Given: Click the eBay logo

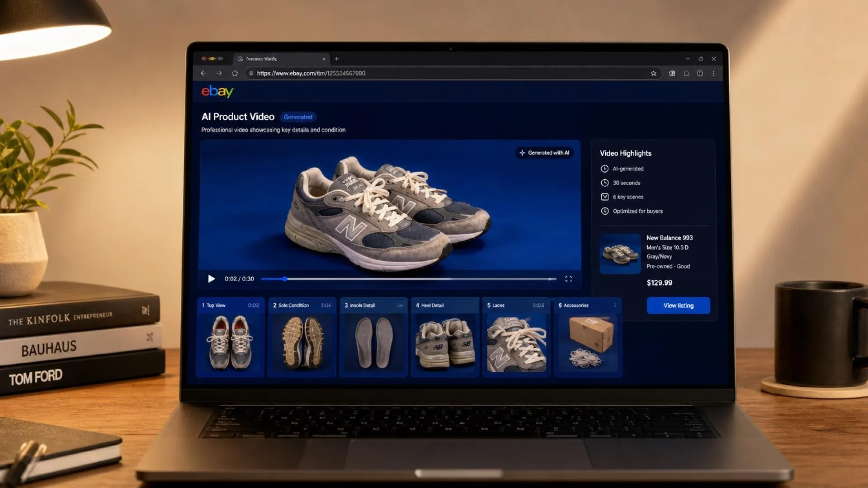Looking at the screenshot, I should click(217, 91).
